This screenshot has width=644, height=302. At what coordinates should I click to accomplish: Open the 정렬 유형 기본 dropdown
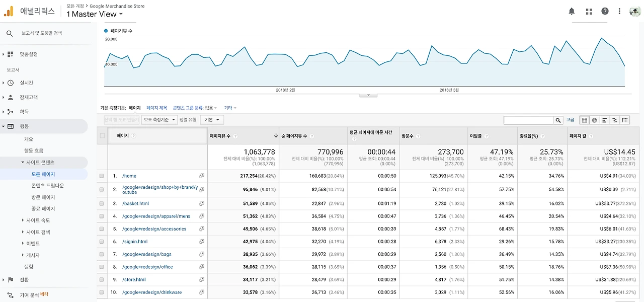coord(212,120)
